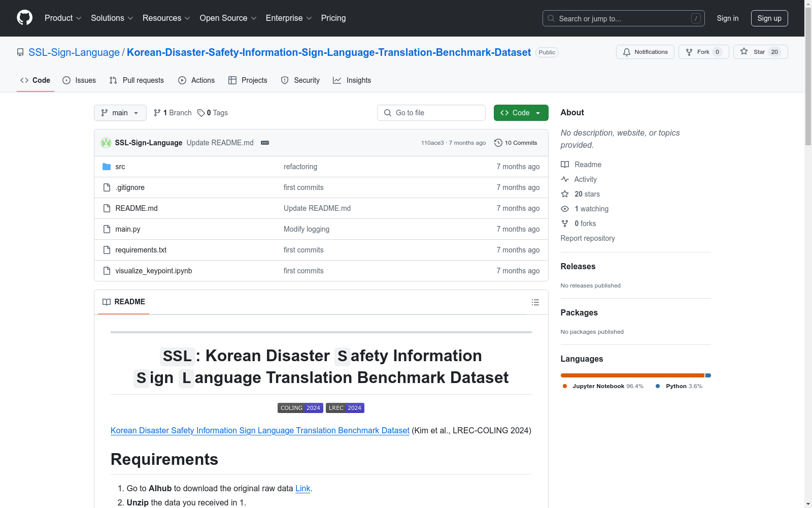This screenshot has height=508, width=812.
Task: Click the Jupyter Notebook language bar segment
Action: pyautogui.click(x=632, y=375)
